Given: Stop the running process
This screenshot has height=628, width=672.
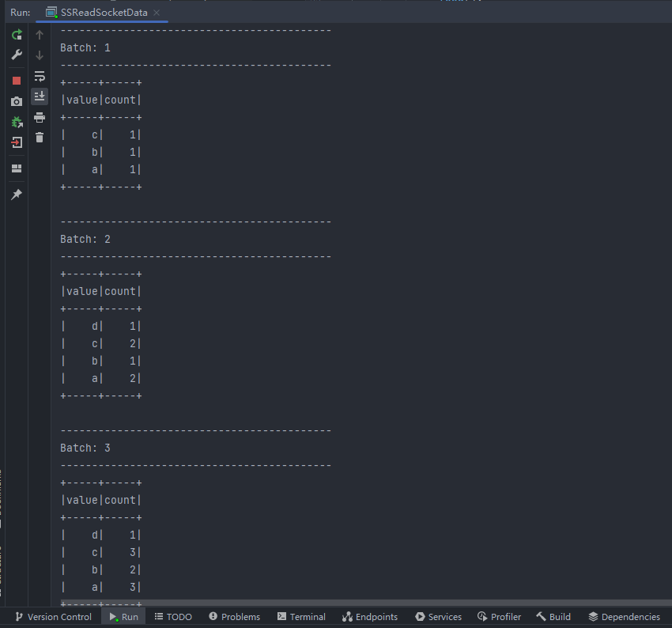Looking at the screenshot, I should click(17, 81).
